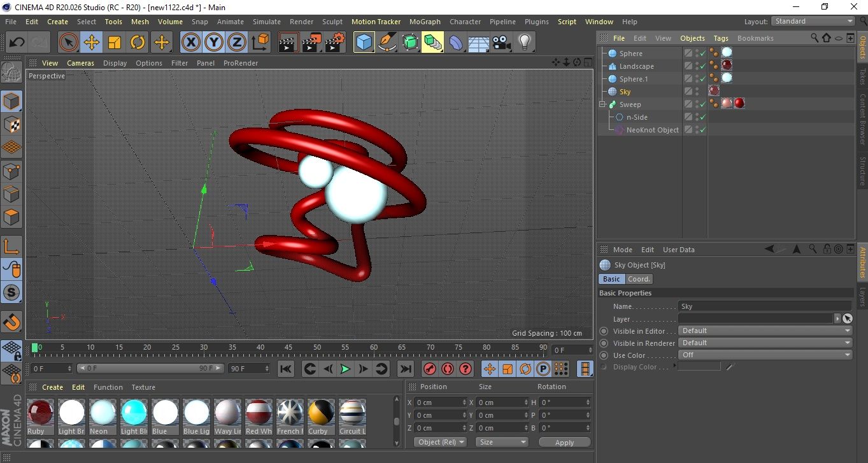Click the X position field
The height and width of the screenshot is (463, 868).
point(440,402)
